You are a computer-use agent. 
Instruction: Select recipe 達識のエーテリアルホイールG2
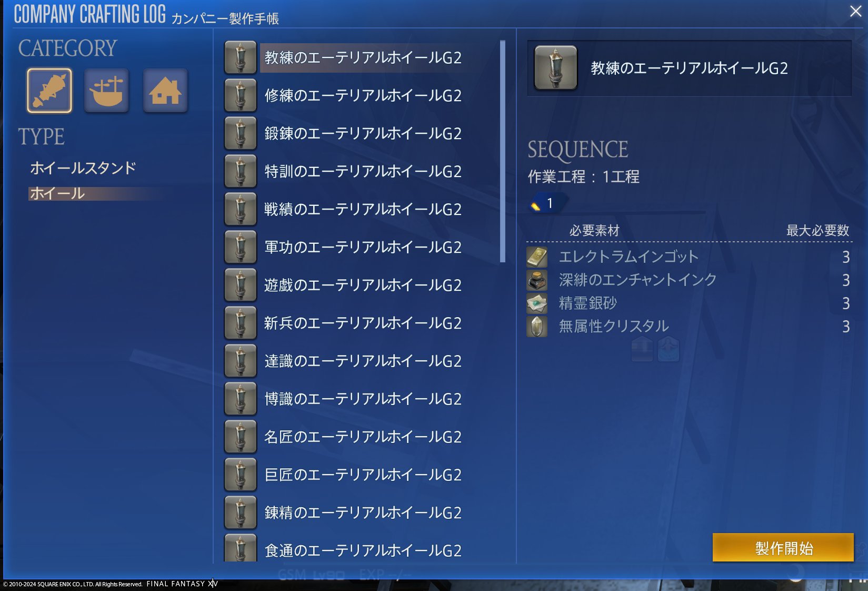[363, 361]
